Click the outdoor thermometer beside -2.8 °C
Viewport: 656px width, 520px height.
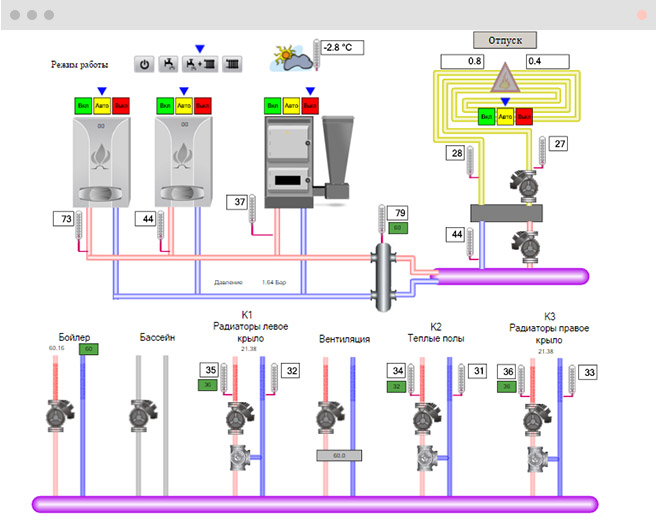click(317, 54)
